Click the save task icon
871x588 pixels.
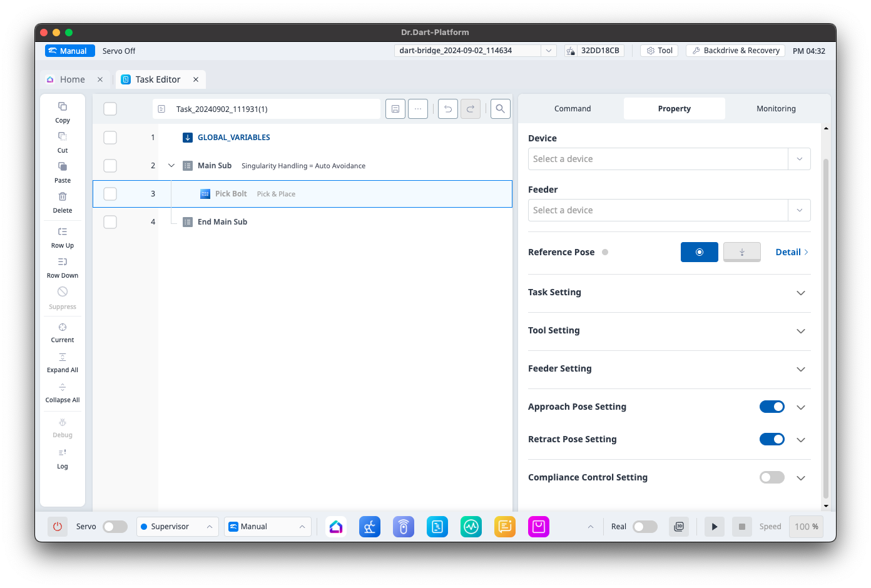395,109
